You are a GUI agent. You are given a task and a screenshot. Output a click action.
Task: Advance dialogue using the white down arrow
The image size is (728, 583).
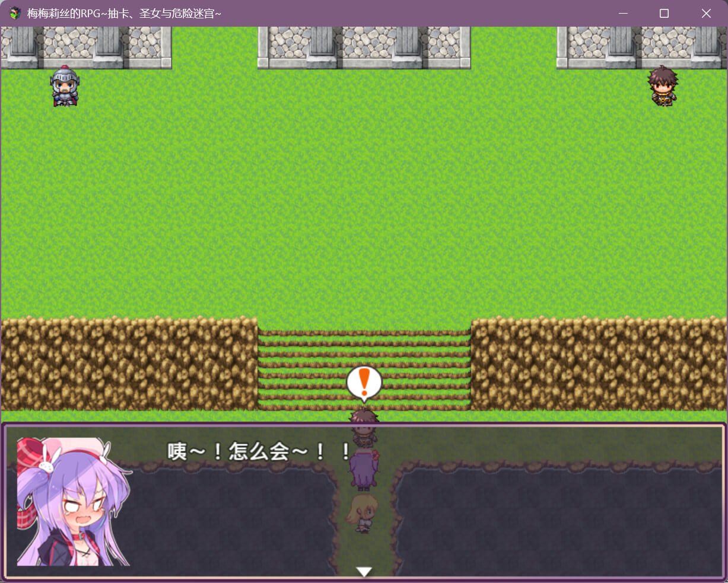click(364, 571)
